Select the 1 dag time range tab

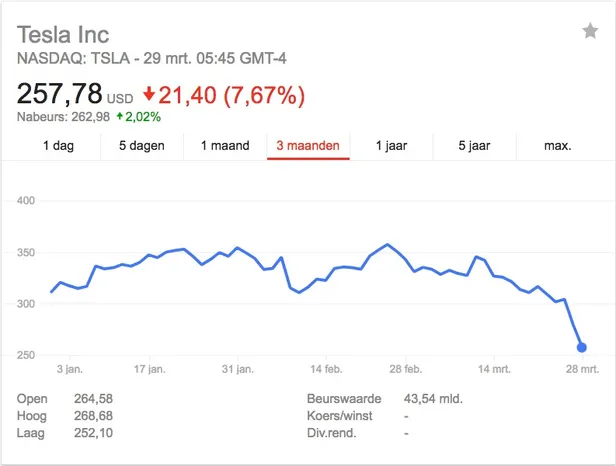[x=58, y=146]
